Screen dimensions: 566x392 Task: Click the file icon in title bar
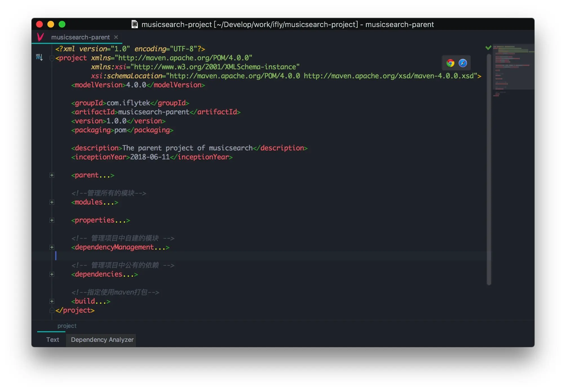point(135,24)
